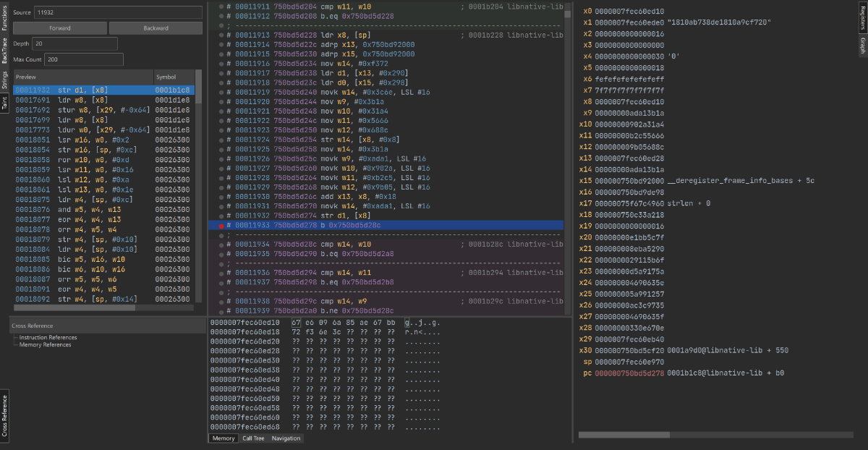Switch to the Call Tree tab
The width and height of the screenshot is (868, 450).
(253, 438)
